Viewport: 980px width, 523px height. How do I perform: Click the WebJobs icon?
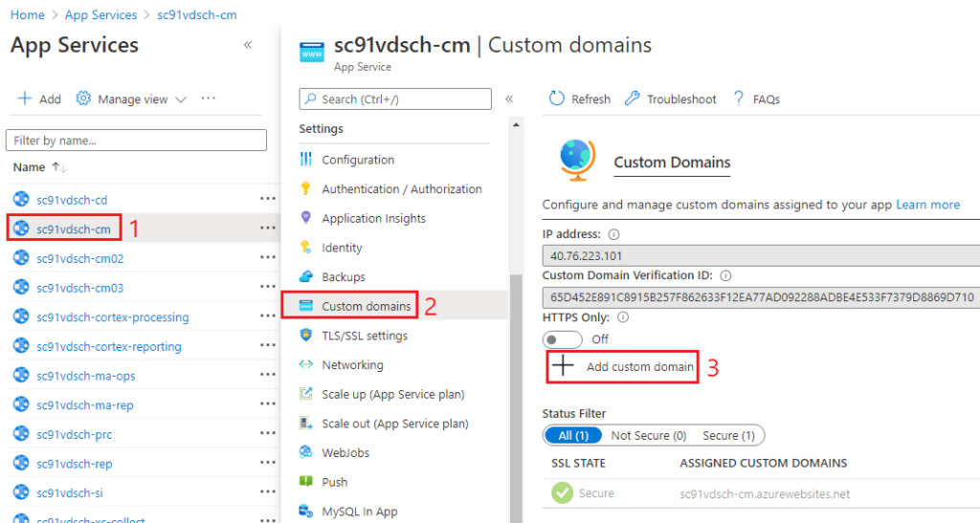point(305,452)
